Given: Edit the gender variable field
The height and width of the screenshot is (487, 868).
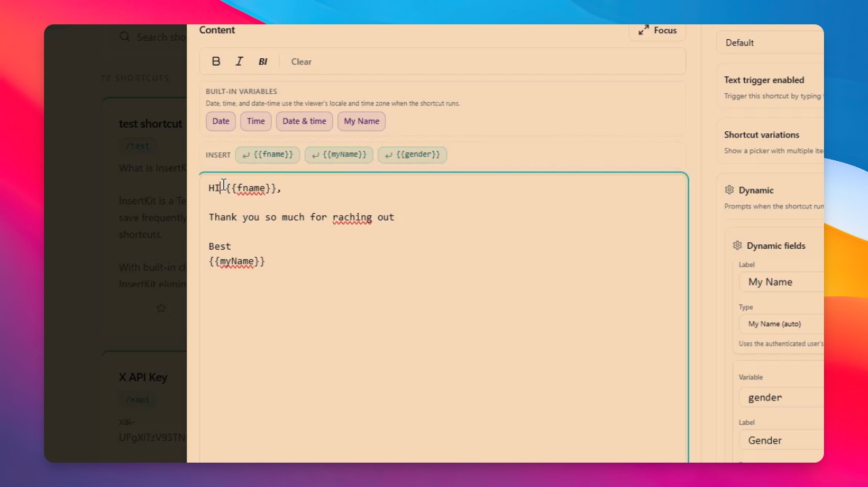Looking at the screenshot, I should (x=781, y=398).
